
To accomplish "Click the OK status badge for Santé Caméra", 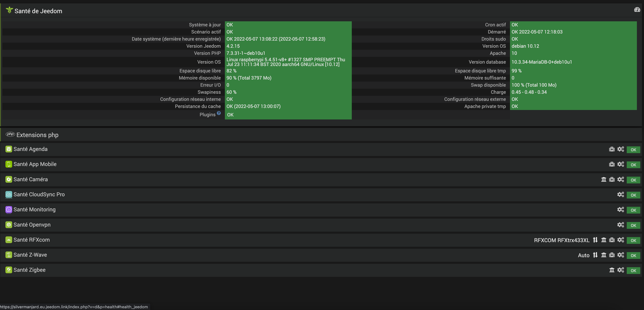I will tap(633, 180).
